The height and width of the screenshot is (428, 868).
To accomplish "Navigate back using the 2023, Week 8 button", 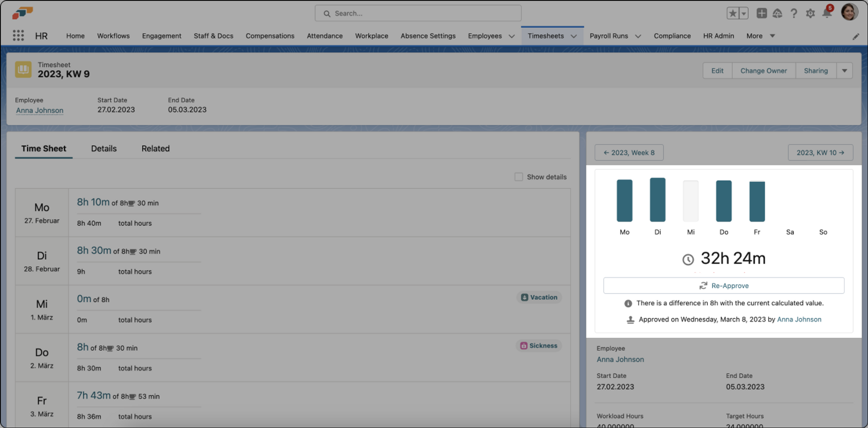I will click(x=628, y=152).
